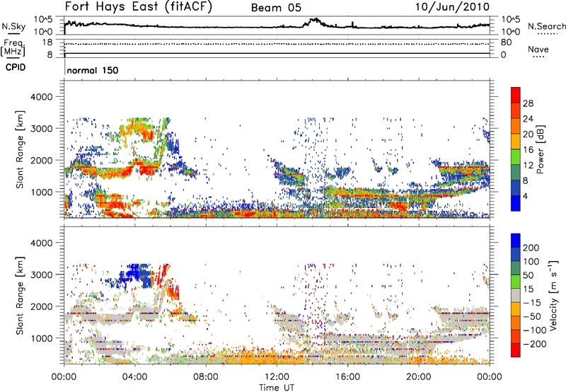The image size is (566, 392).
Task: Click the 2000 tick on the velocity panel
Action: click(41, 306)
